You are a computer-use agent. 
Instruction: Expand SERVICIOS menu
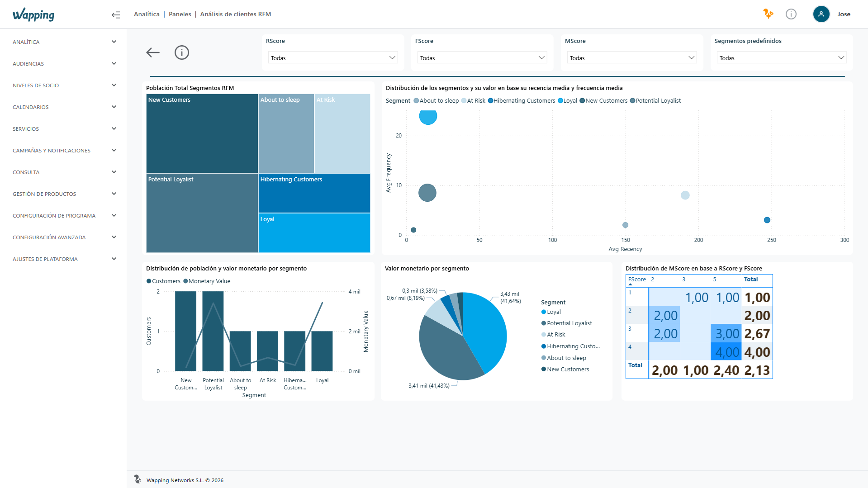point(63,129)
